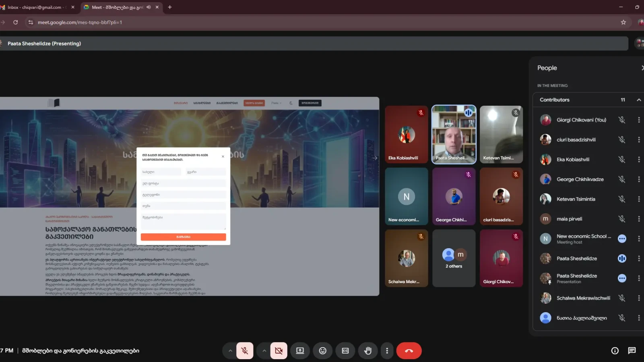Open more options for Eka Kobiashvili

click(x=639, y=160)
